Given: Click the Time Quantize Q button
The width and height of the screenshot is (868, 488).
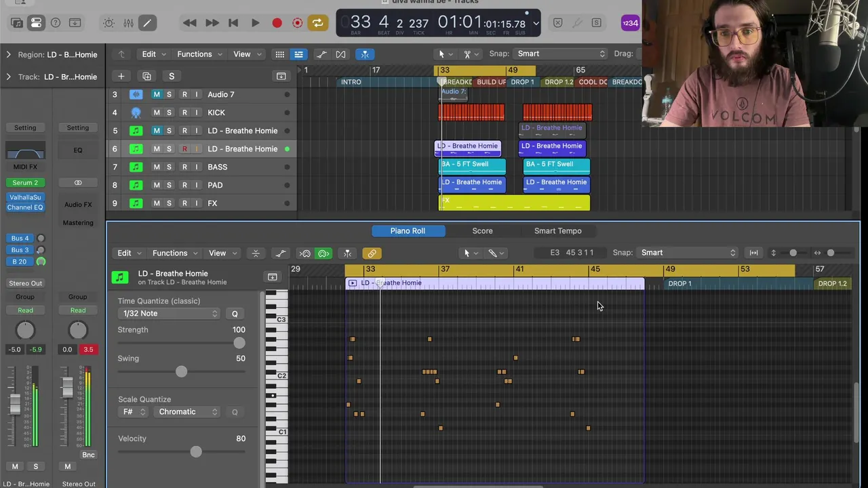Looking at the screenshot, I should (235, 314).
